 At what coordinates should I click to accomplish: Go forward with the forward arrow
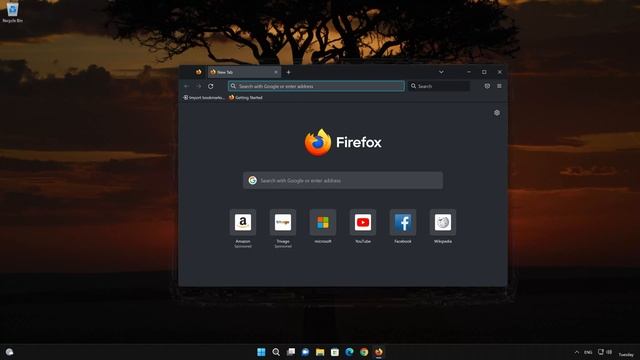199,86
